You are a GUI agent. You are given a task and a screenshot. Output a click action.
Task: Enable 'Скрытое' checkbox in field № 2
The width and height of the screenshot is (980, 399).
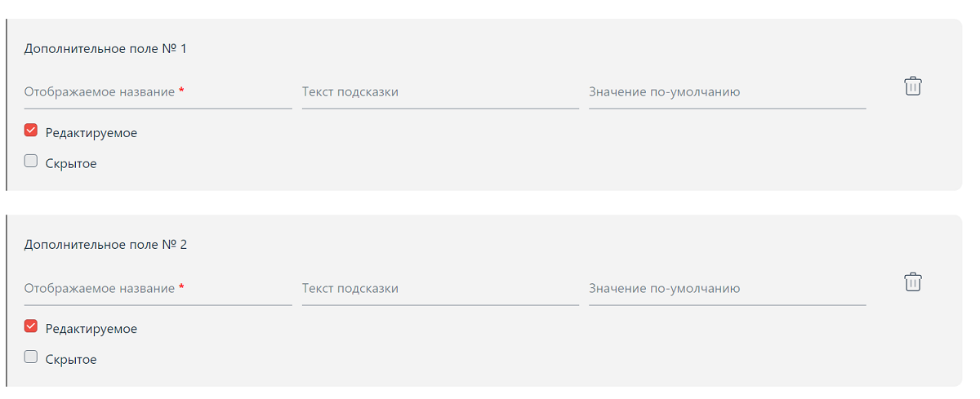[x=31, y=357]
